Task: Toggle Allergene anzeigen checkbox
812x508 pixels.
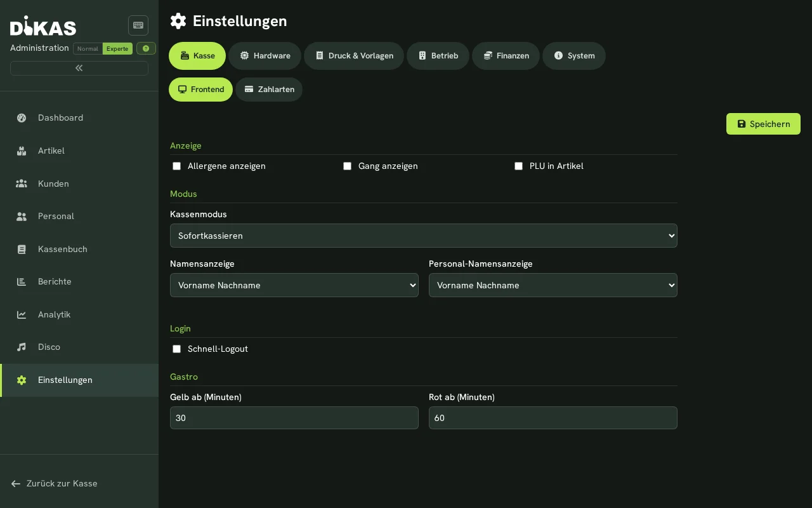Action: point(177,166)
